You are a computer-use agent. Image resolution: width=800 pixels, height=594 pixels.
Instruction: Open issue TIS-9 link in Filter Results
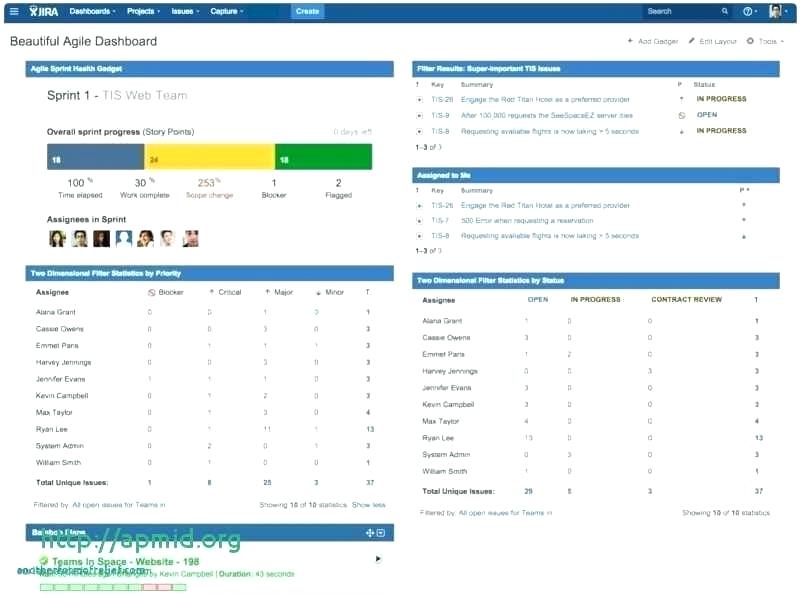coord(440,115)
